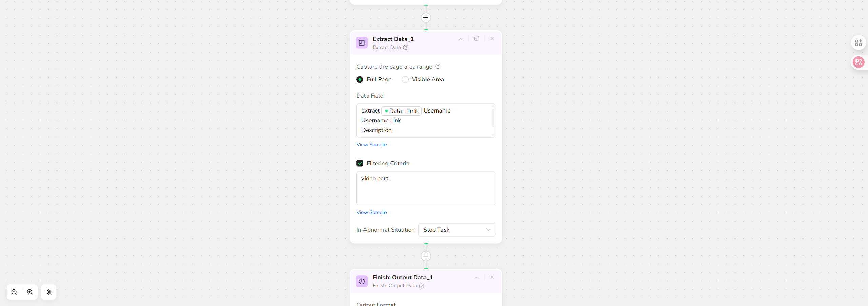Select the Visible Area radio option
Viewport: 868px width, 306px height.
coord(405,80)
